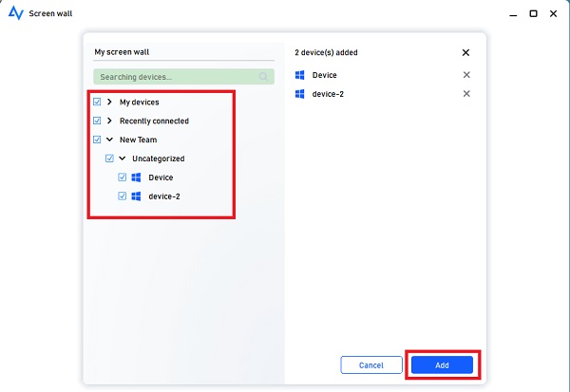Remove device-2 from added list
Image resolution: width=570 pixels, height=392 pixels.
point(465,94)
